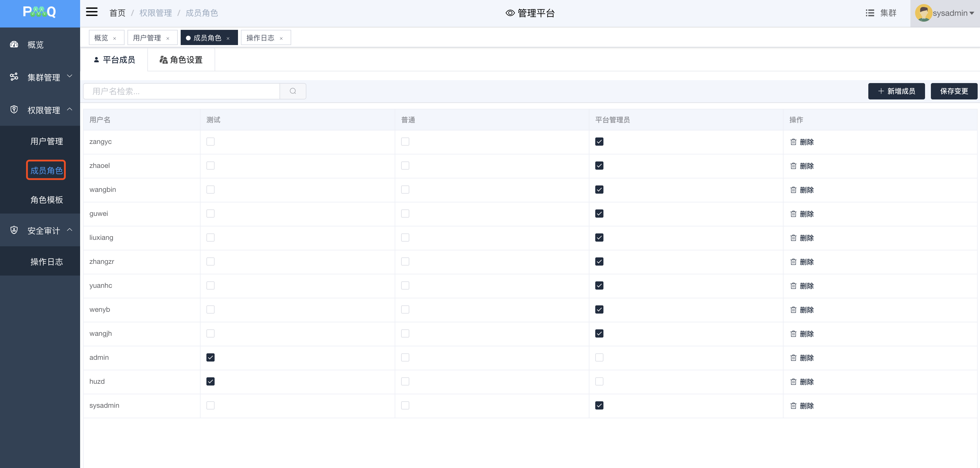Close the 操作日志 tab with its x

click(x=281, y=38)
